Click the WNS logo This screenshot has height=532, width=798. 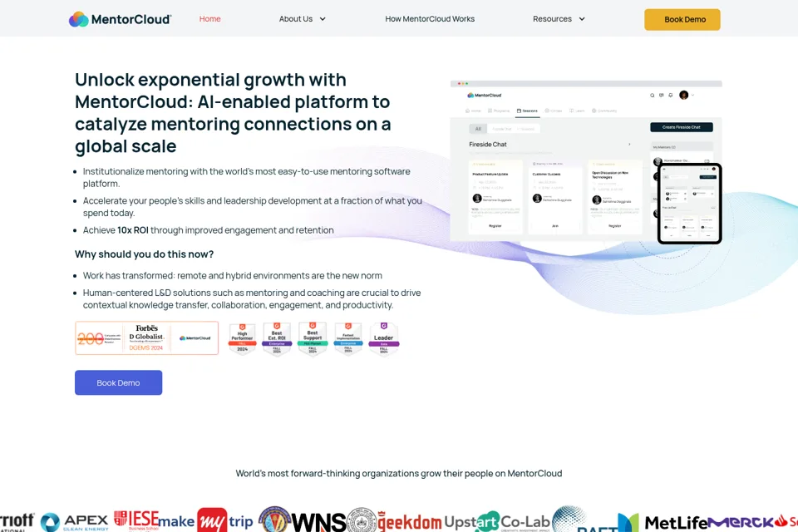click(x=319, y=522)
